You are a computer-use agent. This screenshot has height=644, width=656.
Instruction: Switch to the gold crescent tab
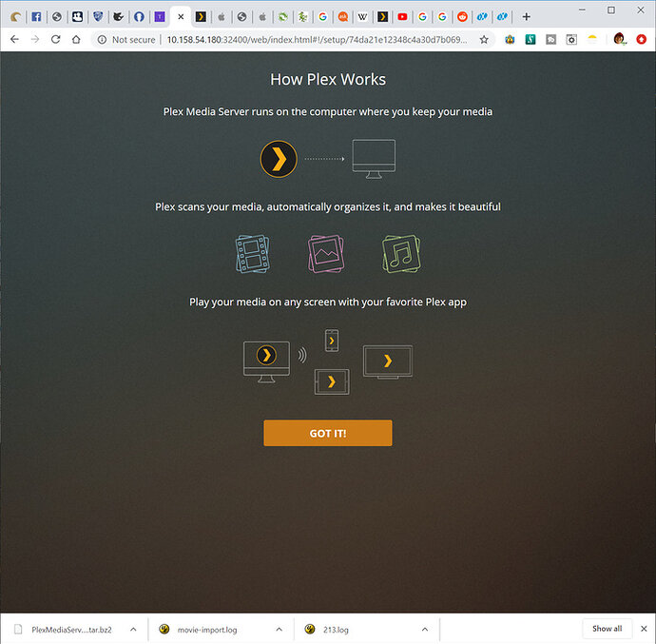pos(16,17)
